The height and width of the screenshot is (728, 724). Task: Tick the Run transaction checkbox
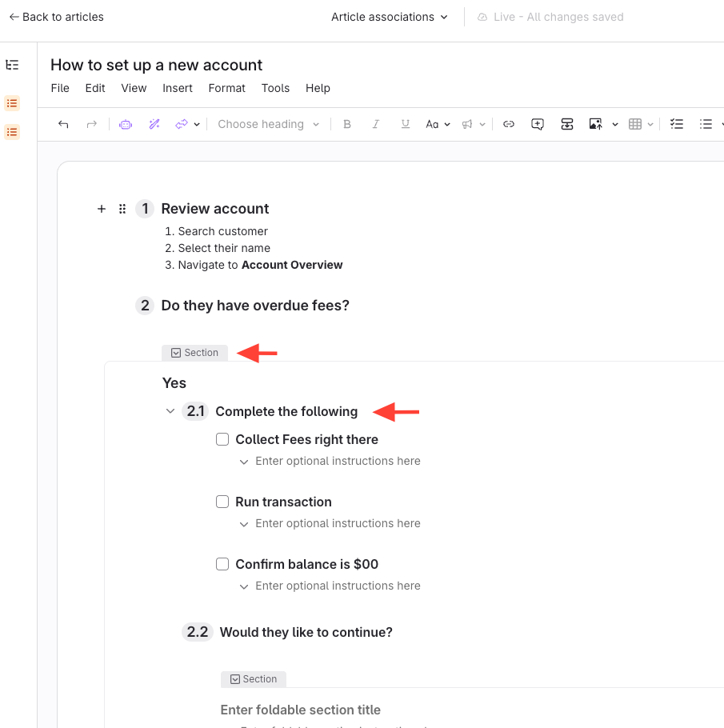pos(223,502)
